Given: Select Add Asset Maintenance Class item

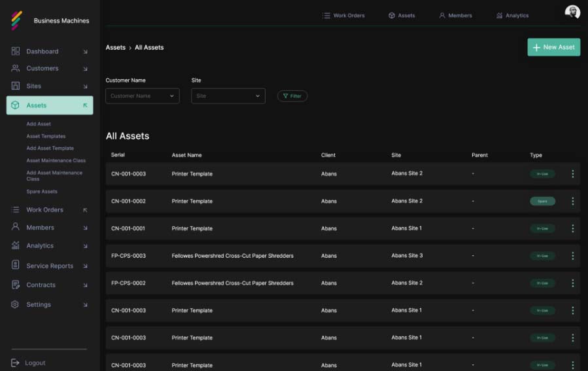Looking at the screenshot, I should click(x=54, y=175).
